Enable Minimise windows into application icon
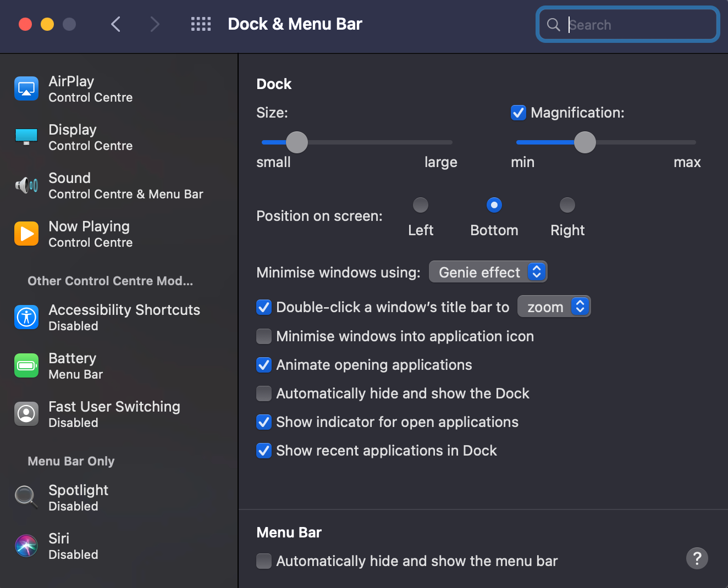 pyautogui.click(x=264, y=336)
